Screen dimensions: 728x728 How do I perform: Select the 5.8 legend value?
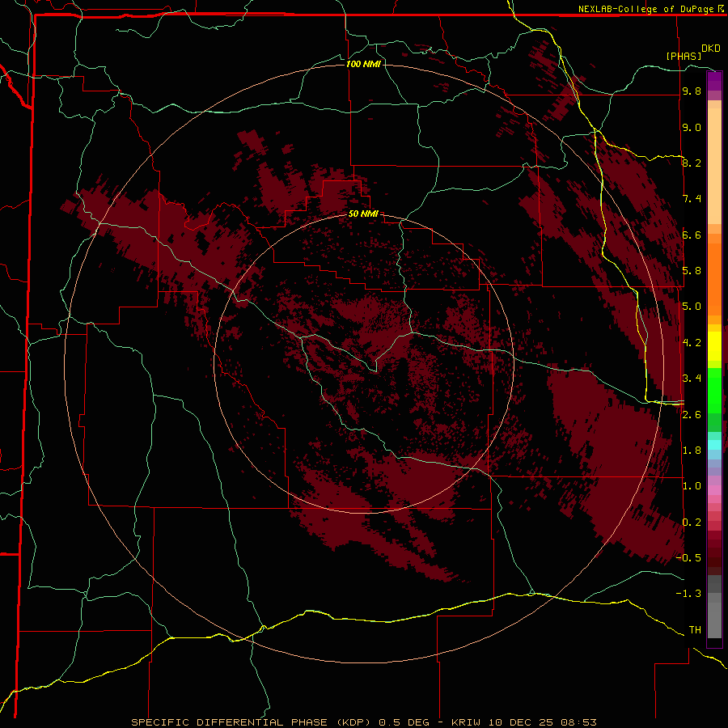(692, 271)
